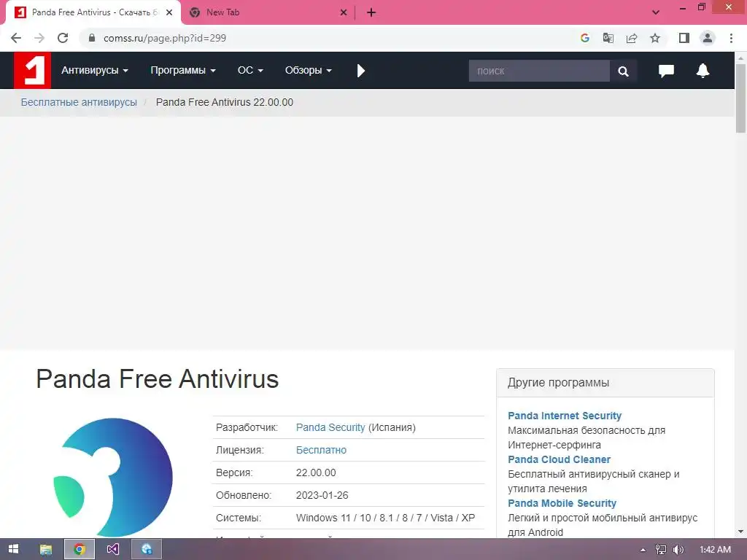Expand the Программы dropdown menu

point(183,70)
